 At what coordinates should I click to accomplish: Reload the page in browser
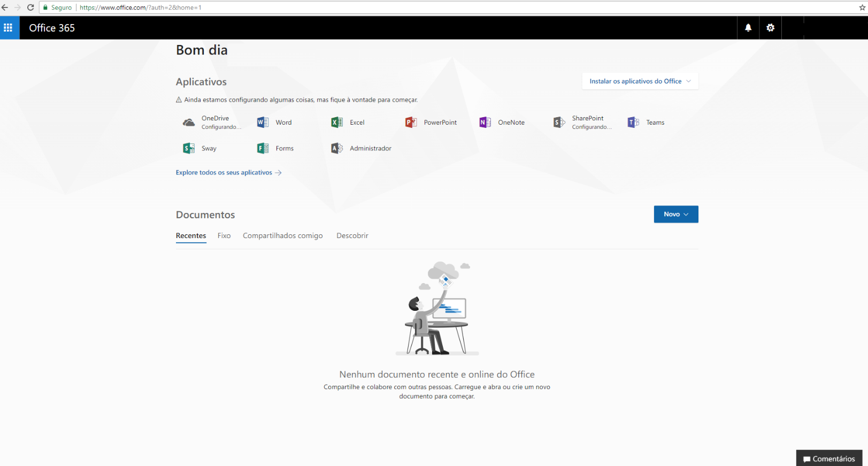[x=30, y=7]
